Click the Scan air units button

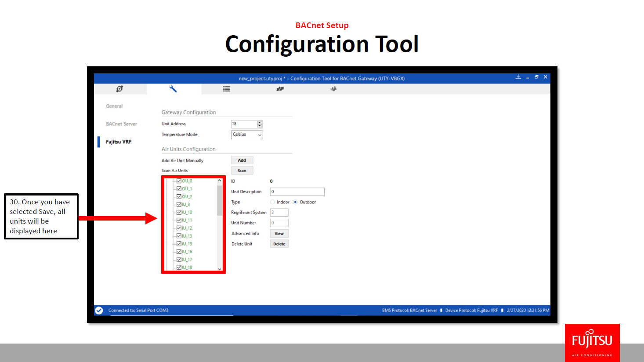(242, 170)
